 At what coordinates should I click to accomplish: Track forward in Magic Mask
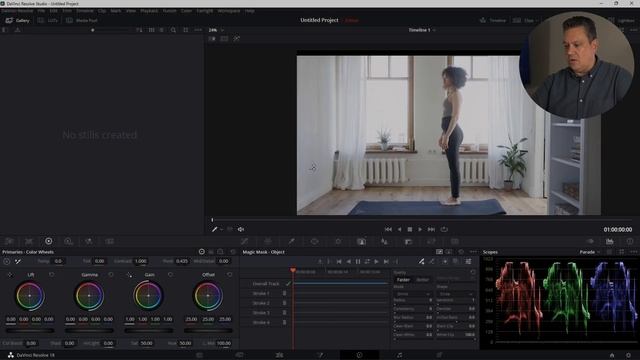376,262
